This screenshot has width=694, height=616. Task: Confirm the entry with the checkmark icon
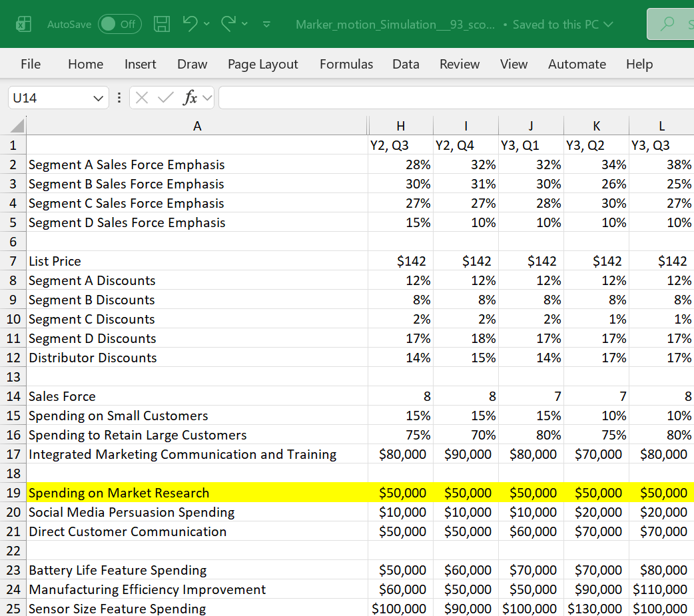166,97
